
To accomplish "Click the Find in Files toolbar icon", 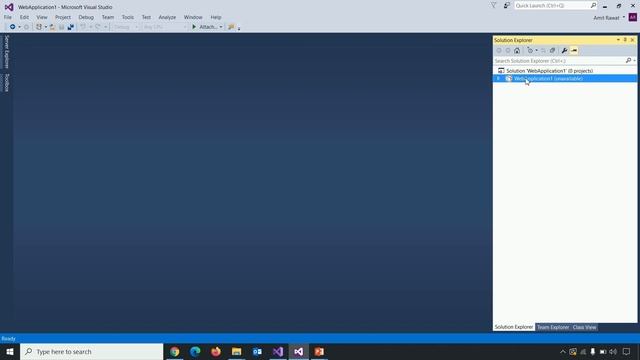I will pyautogui.click(x=231, y=27).
